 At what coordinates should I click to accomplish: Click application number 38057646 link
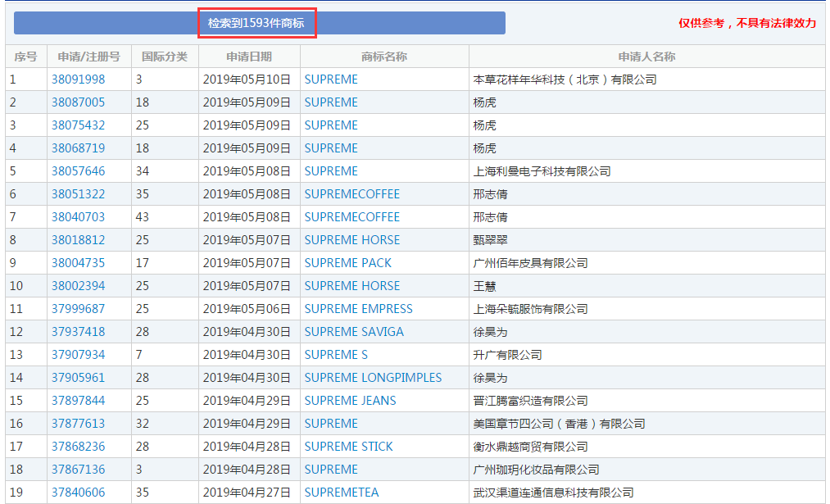(79, 171)
